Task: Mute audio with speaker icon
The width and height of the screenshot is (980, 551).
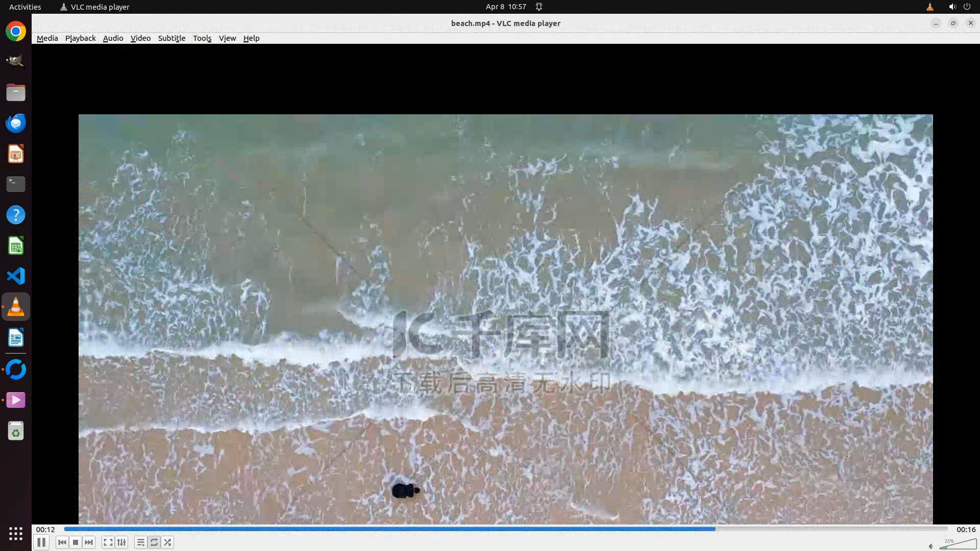Action: pos(931,546)
